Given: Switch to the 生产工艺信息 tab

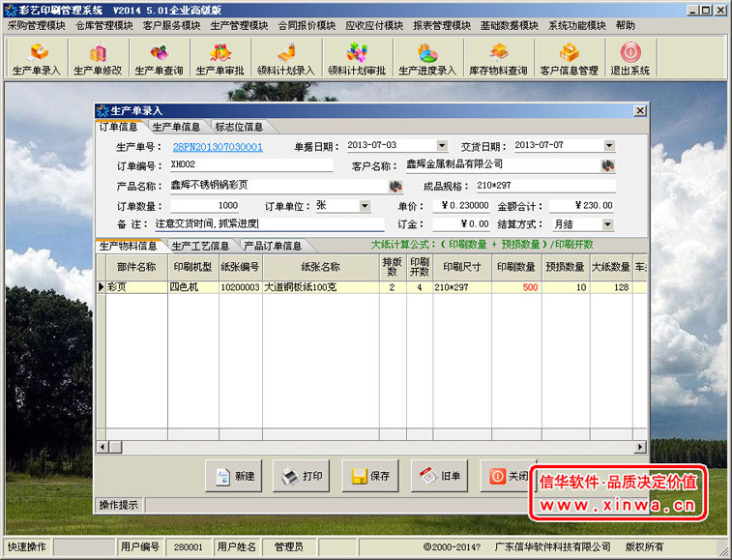Looking at the screenshot, I should pos(200,246).
